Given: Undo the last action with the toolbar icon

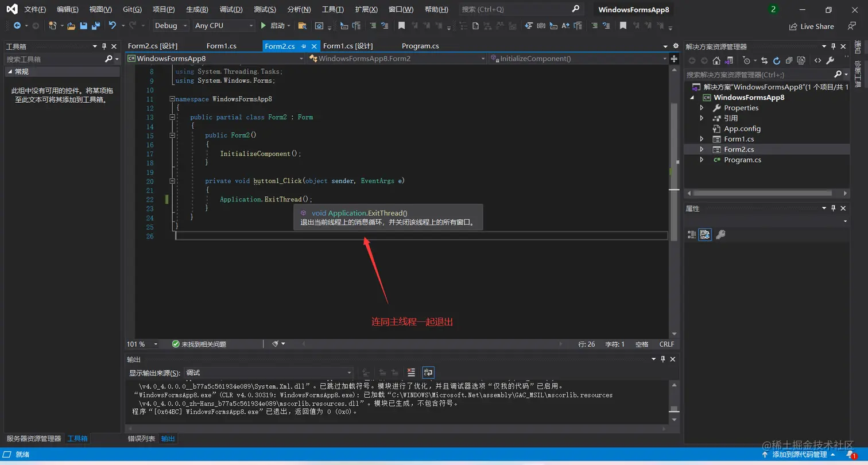Looking at the screenshot, I should click(x=113, y=26).
